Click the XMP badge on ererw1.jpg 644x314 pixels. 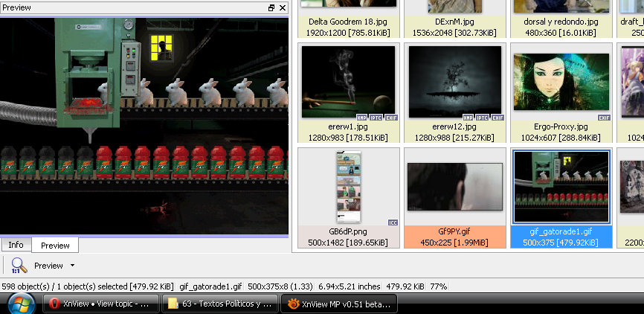[361, 118]
